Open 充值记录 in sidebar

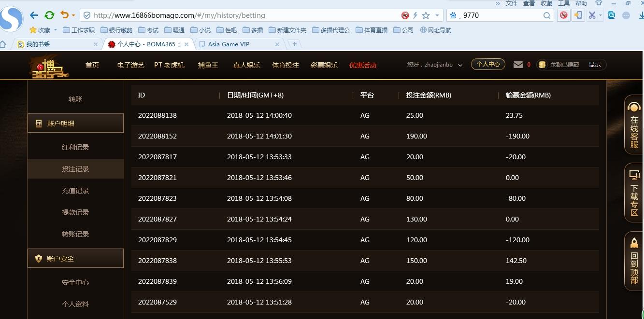pyautogui.click(x=75, y=191)
